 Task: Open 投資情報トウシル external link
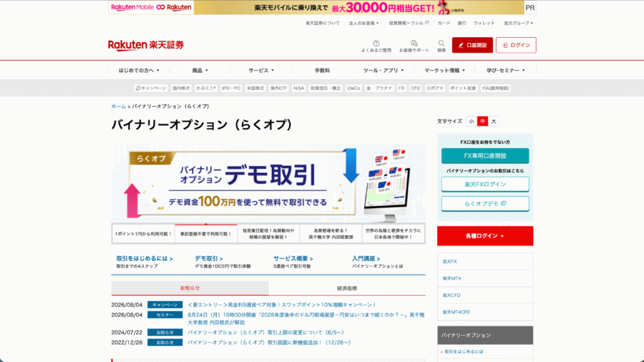[x=409, y=23]
